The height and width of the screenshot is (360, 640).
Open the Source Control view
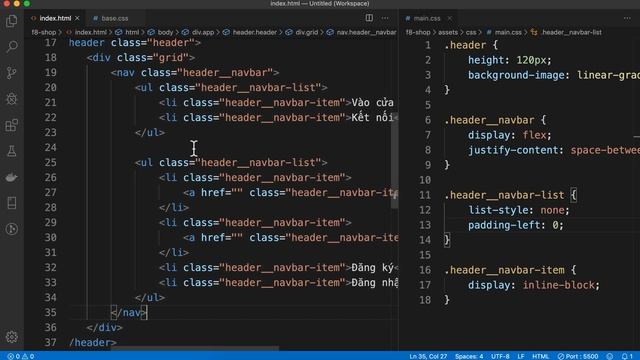pyautogui.click(x=12, y=73)
